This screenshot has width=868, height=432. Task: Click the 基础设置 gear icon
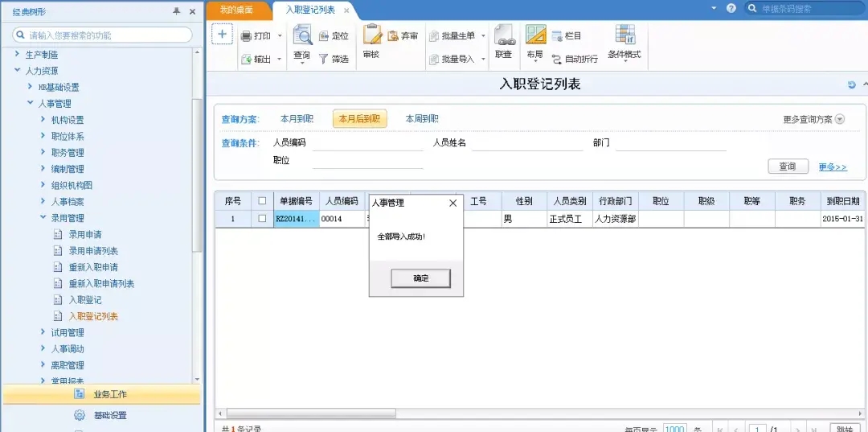(79, 415)
